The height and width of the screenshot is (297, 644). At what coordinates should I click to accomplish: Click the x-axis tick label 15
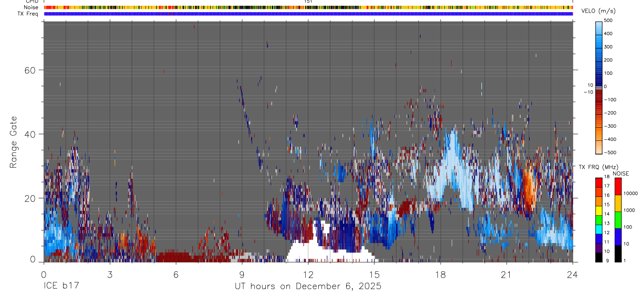tap(374, 274)
